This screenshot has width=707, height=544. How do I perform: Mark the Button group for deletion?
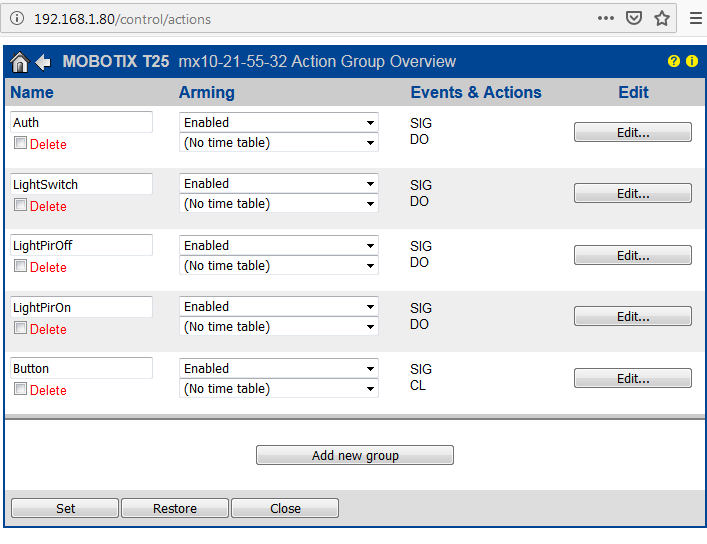(20, 390)
